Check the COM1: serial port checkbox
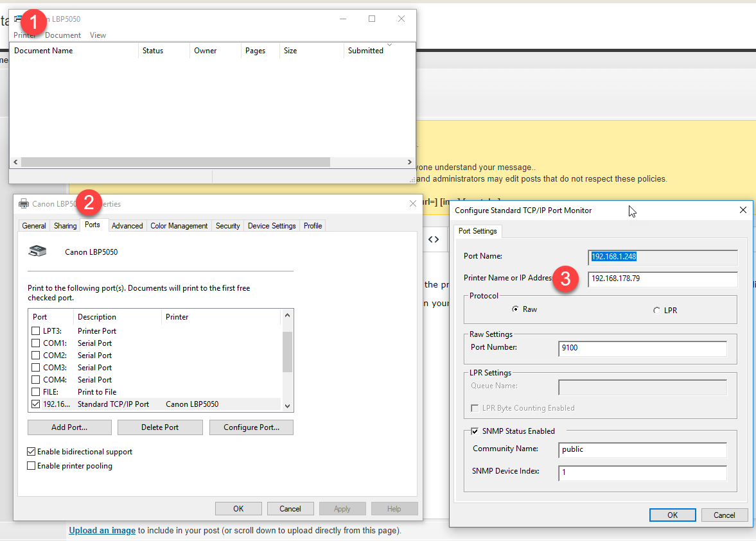This screenshot has height=541, width=756. point(36,343)
